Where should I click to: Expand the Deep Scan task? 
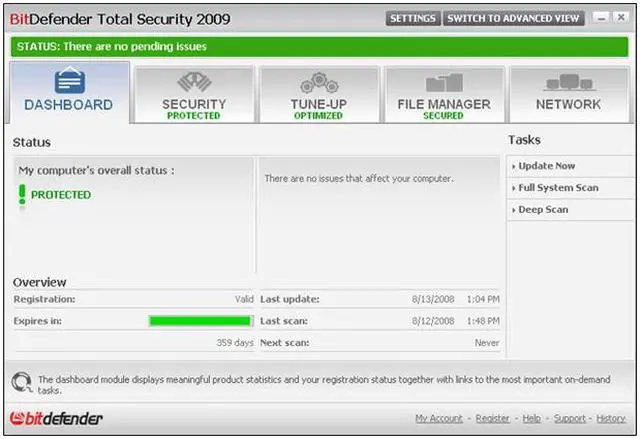(543, 210)
